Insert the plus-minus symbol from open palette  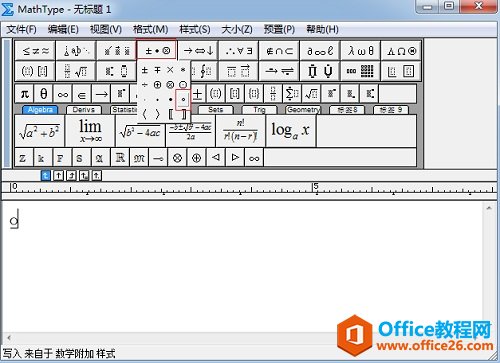pyautogui.click(x=145, y=70)
